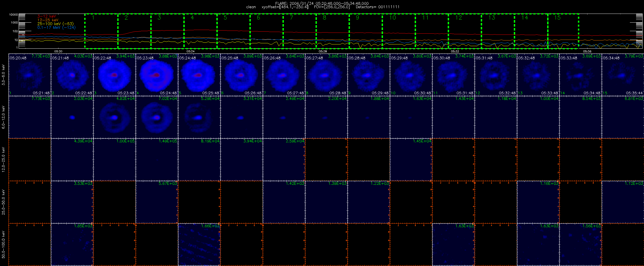Open the 6-12 keV image labeled 2.03E+04
The width and height of the screenshot is (644, 266).
coord(72,117)
